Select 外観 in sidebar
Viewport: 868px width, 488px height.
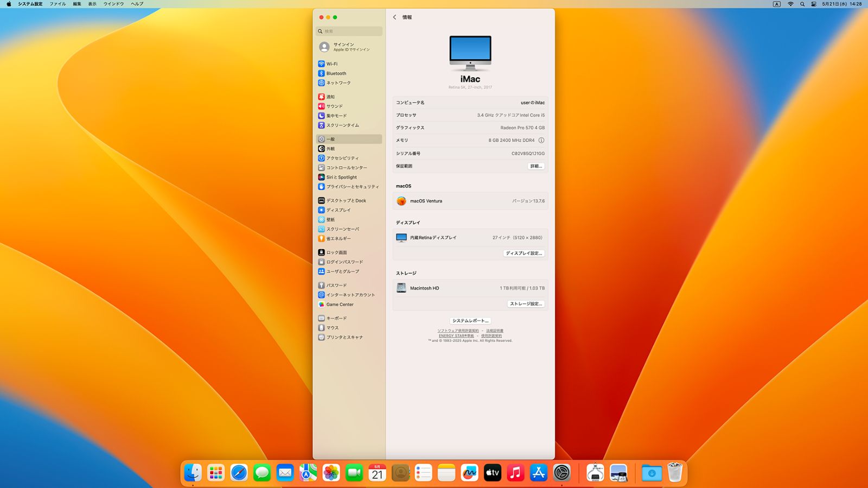(x=349, y=149)
